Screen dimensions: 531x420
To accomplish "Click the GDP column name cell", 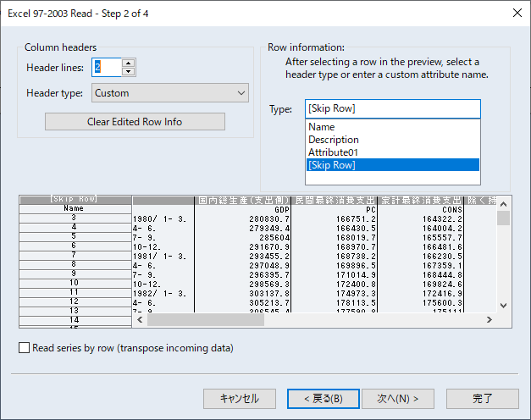I will click(242, 210).
